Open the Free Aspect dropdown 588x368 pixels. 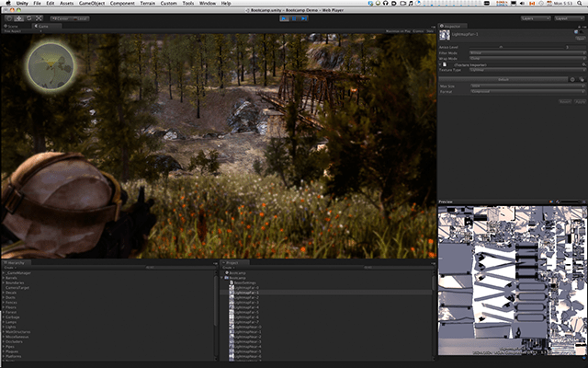point(22,31)
